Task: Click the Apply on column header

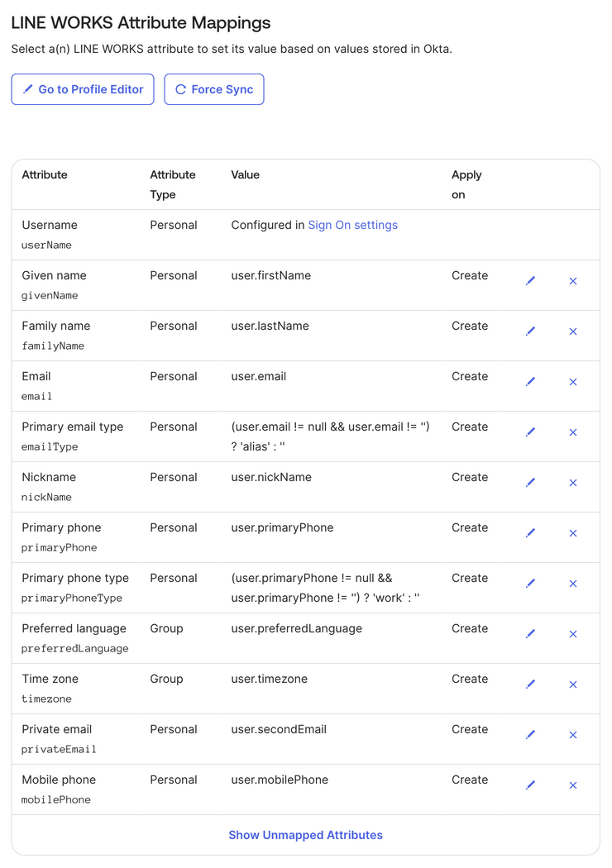Action: (x=466, y=184)
